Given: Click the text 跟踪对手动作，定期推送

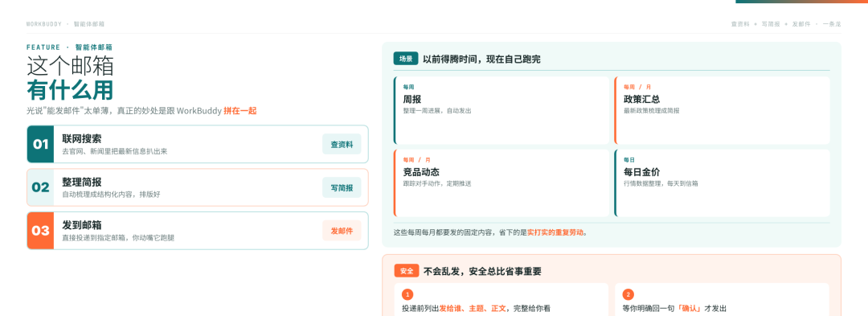Looking at the screenshot, I should tap(437, 183).
